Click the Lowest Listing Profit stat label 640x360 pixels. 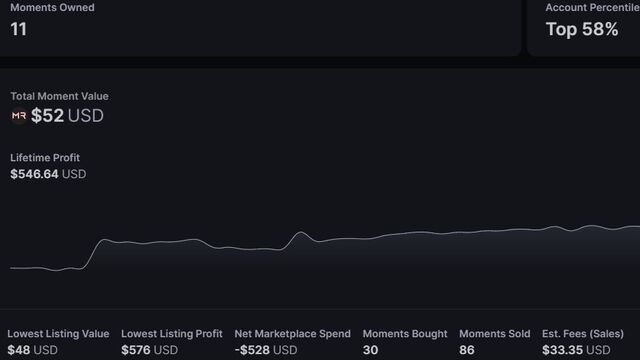click(172, 334)
